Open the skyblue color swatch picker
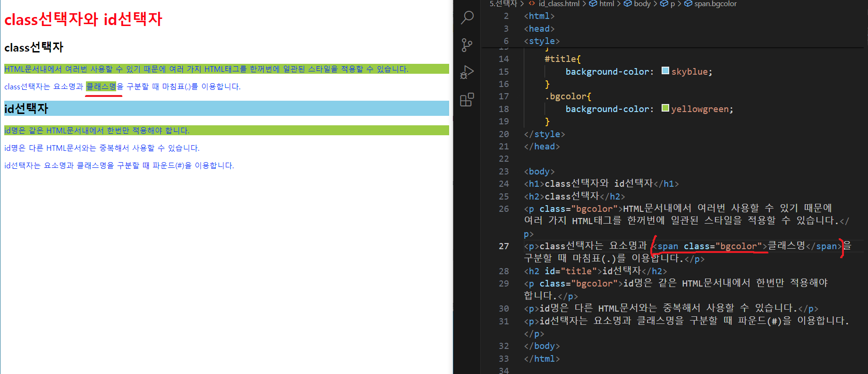 [x=665, y=71]
